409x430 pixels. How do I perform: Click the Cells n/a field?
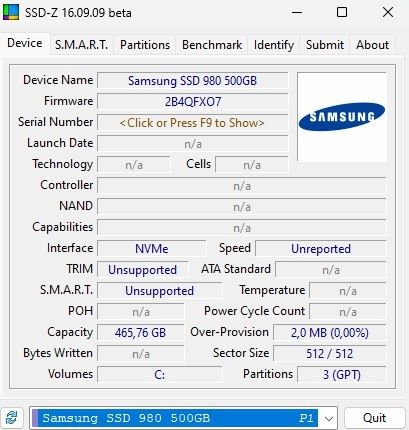coord(252,165)
